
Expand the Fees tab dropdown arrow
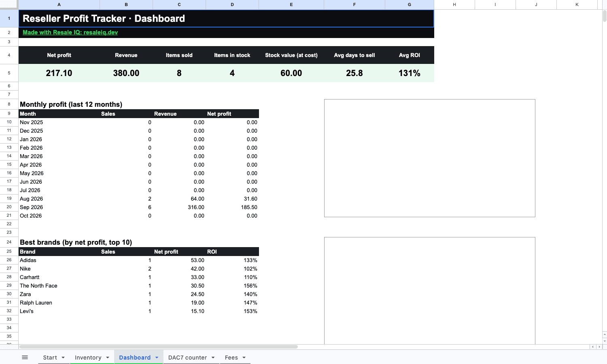tap(244, 358)
